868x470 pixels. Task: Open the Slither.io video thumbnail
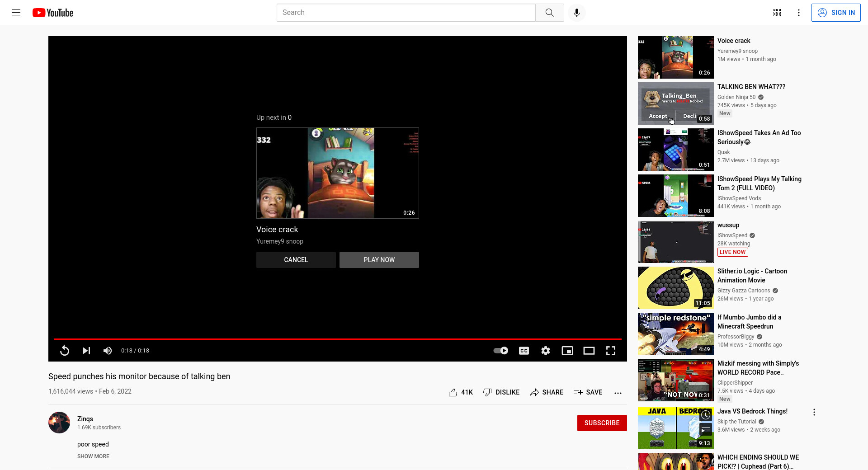(676, 288)
